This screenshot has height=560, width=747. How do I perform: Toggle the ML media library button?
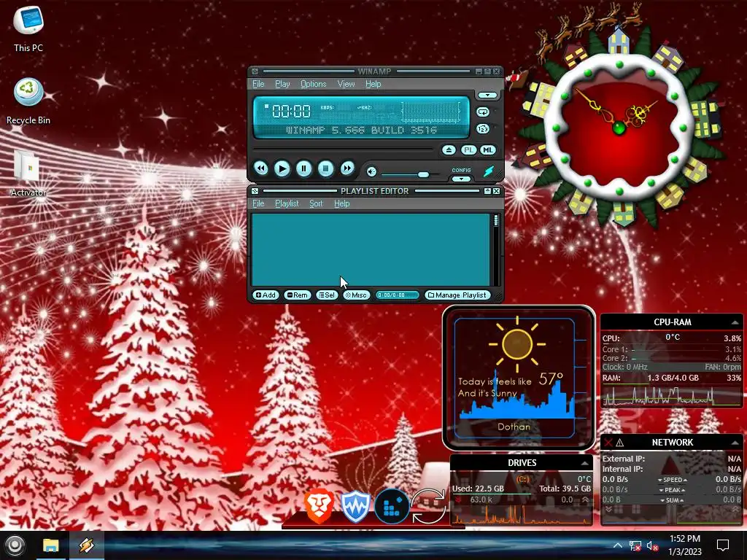487,150
